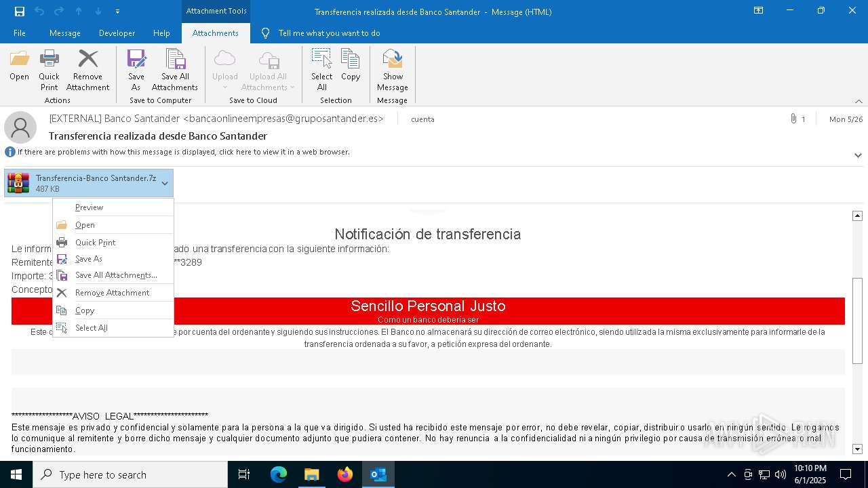Choose Select All from context menu

(x=113, y=328)
